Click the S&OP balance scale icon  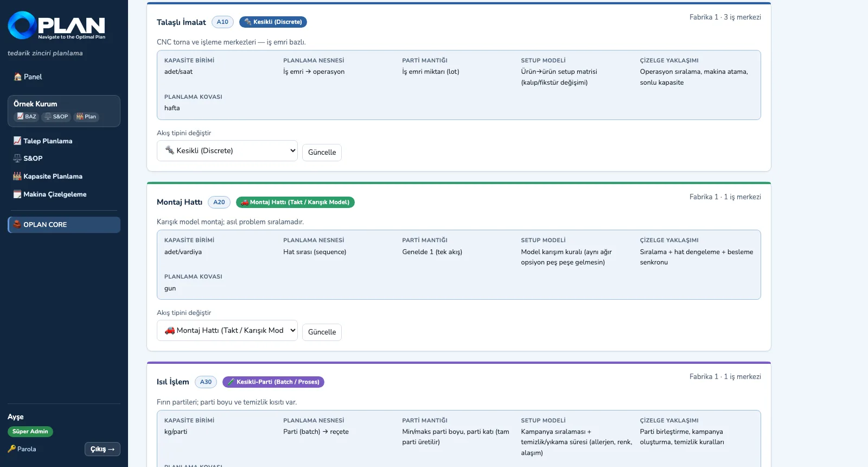pos(17,158)
